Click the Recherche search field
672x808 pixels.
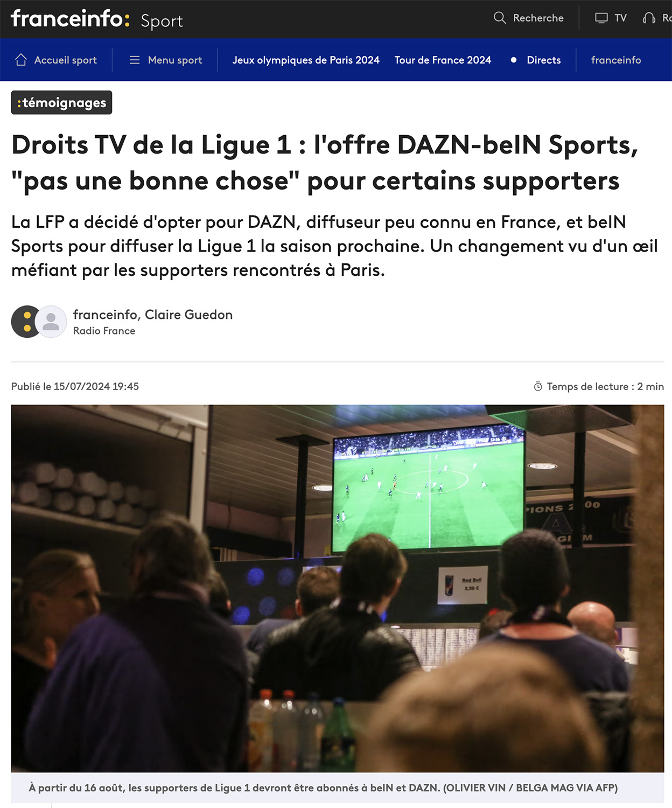529,18
